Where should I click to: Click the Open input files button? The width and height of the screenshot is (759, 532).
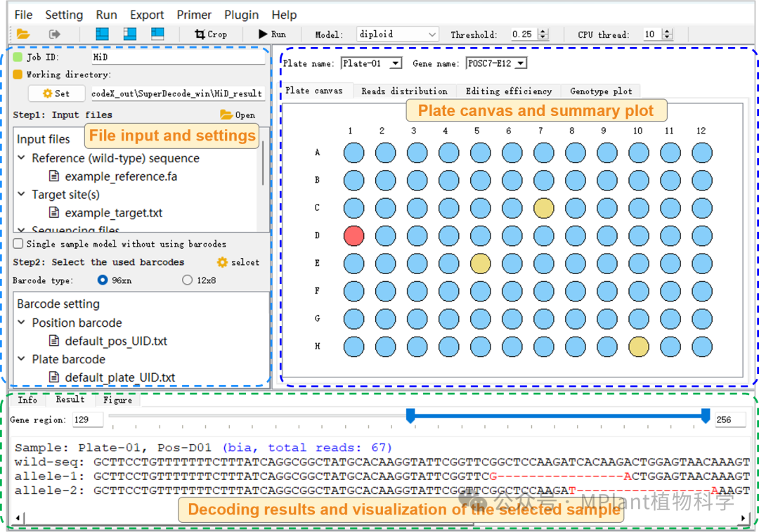238,115
